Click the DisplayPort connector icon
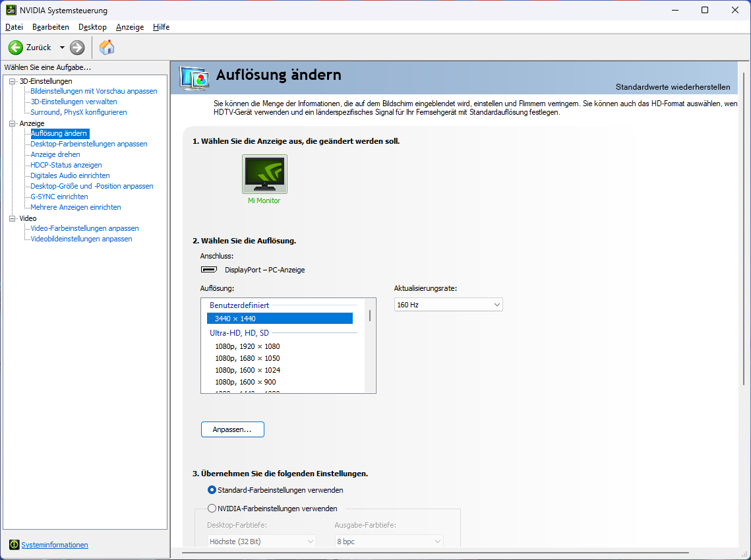 click(209, 270)
